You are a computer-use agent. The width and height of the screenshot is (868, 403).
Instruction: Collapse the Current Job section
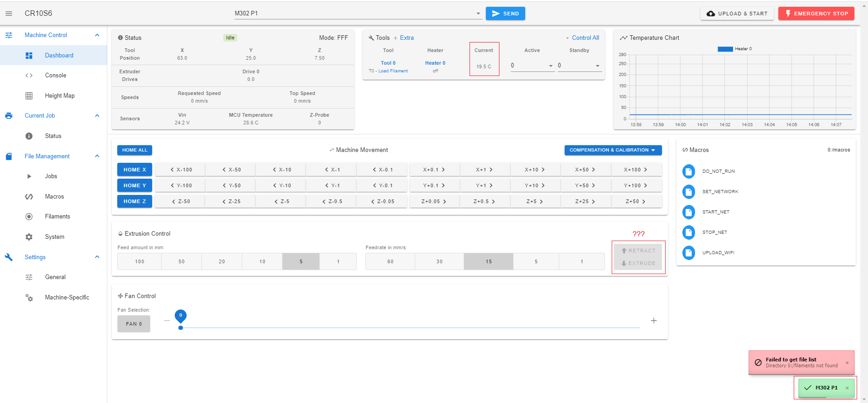tap(97, 116)
